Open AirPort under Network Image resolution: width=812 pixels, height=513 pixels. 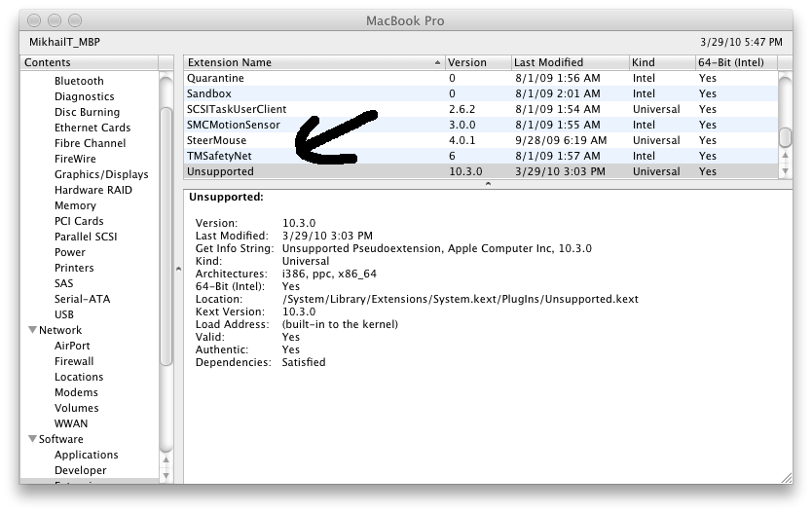click(72, 346)
